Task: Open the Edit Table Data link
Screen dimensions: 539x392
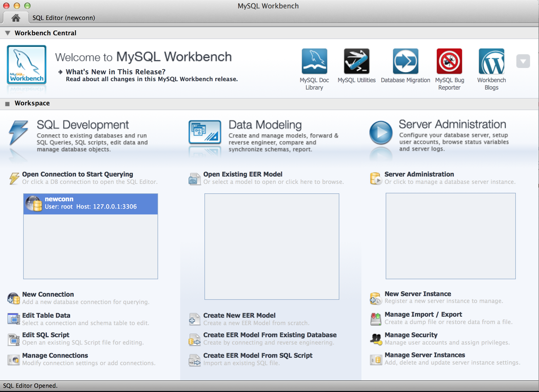Action: click(x=46, y=316)
